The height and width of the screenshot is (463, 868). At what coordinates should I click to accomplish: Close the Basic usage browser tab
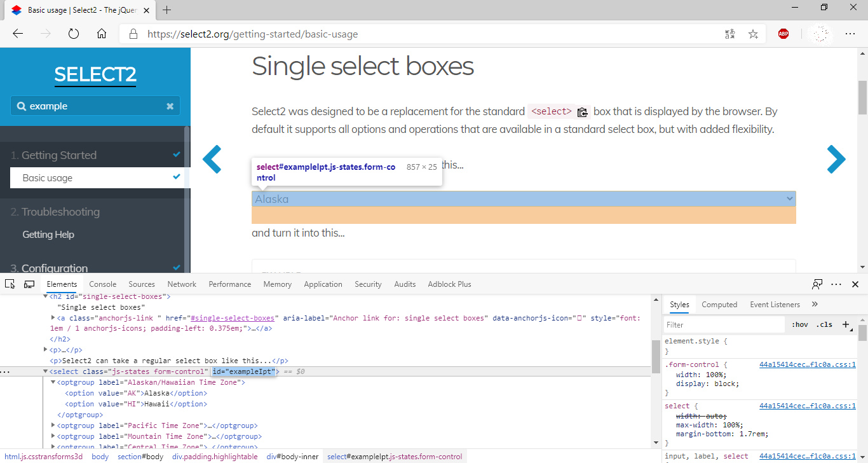pyautogui.click(x=145, y=10)
